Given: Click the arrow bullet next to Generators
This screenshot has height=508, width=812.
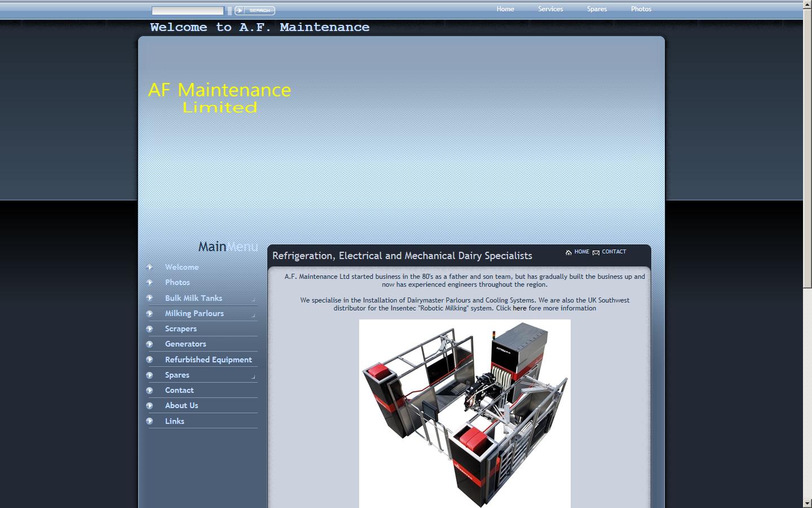Looking at the screenshot, I should [150, 344].
